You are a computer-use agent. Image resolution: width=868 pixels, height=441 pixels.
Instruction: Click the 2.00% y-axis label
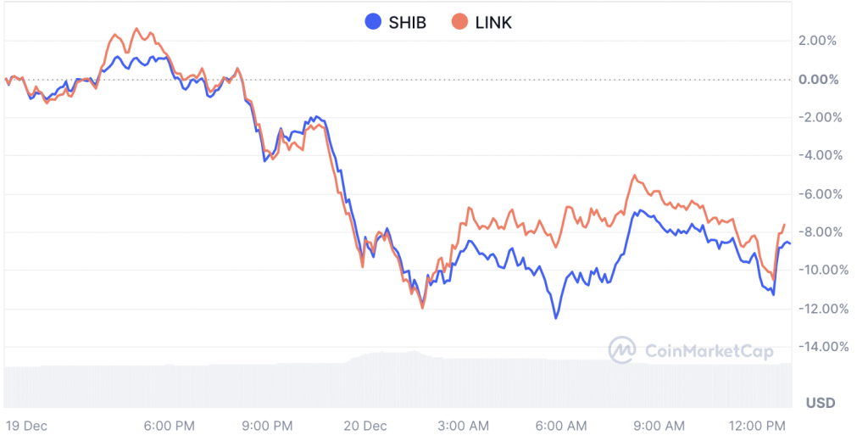click(x=817, y=41)
